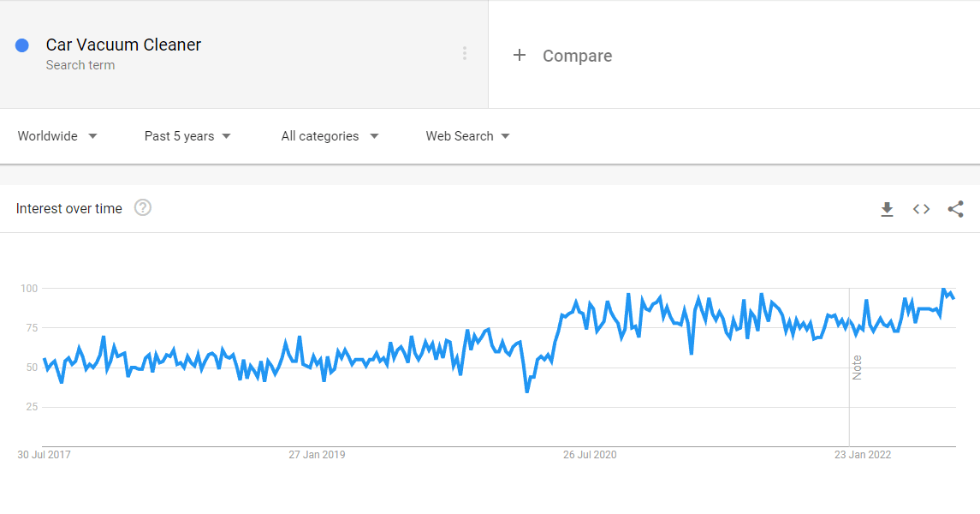Download the Interest over time CSV

tap(887, 209)
